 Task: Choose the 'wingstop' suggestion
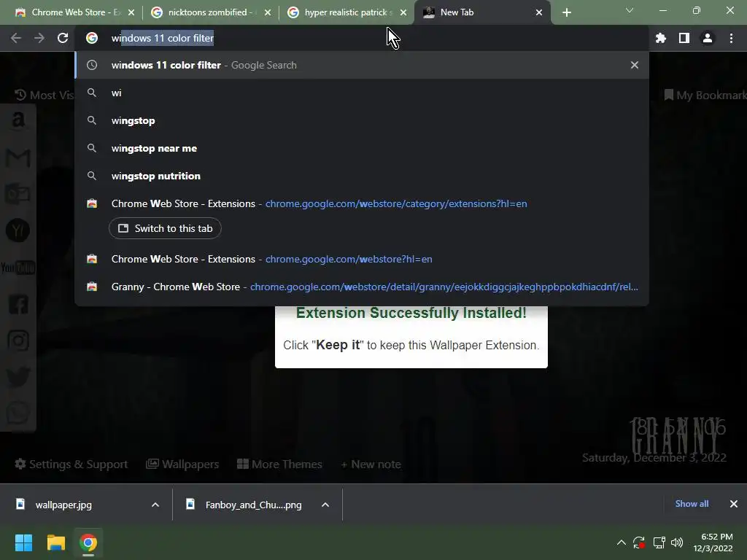[x=362, y=120]
